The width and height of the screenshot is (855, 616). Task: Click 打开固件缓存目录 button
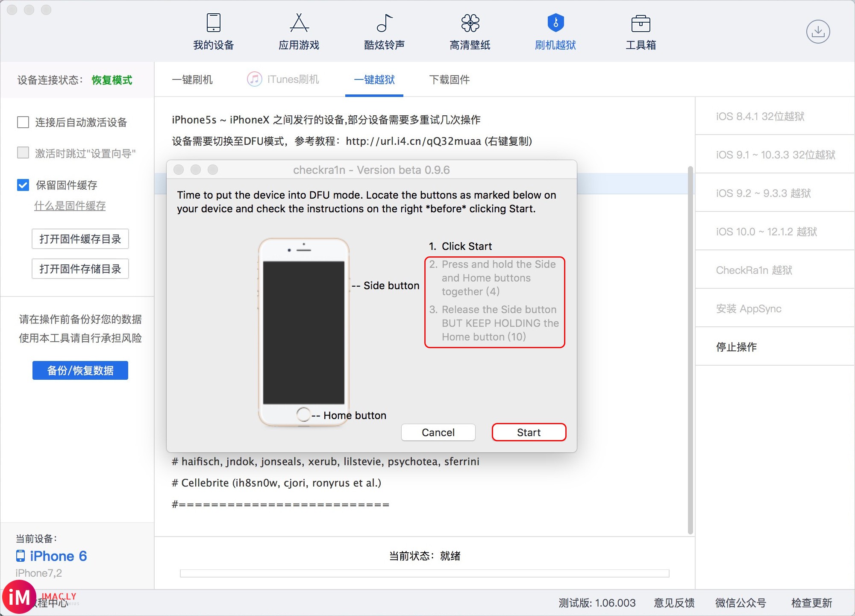pos(80,239)
